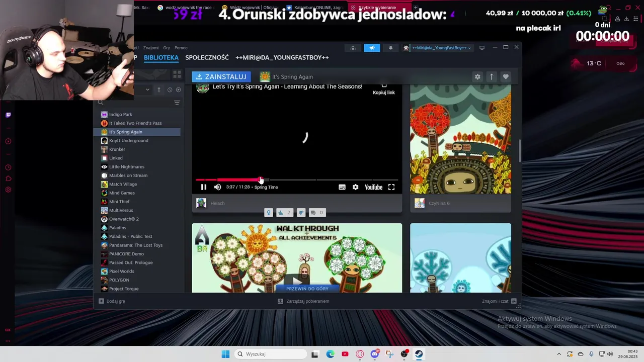Open game settings gear in Steam header
Image resolution: width=644 pixels, height=362 pixels.
[x=477, y=76]
